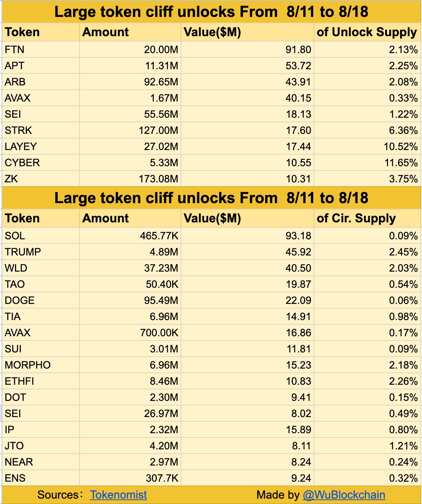Image resolution: width=422 pixels, height=504 pixels.
Task: Open the @WuBlockchain link
Action: [x=344, y=495]
